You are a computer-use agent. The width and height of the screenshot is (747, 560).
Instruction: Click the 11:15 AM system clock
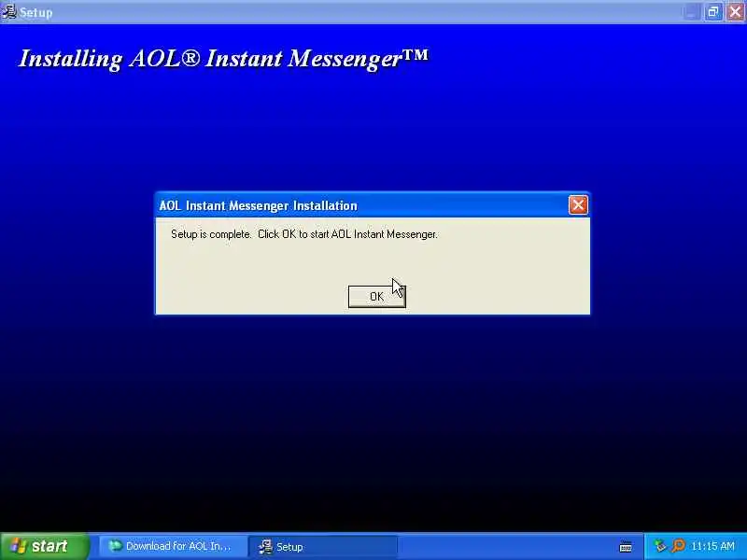point(712,546)
